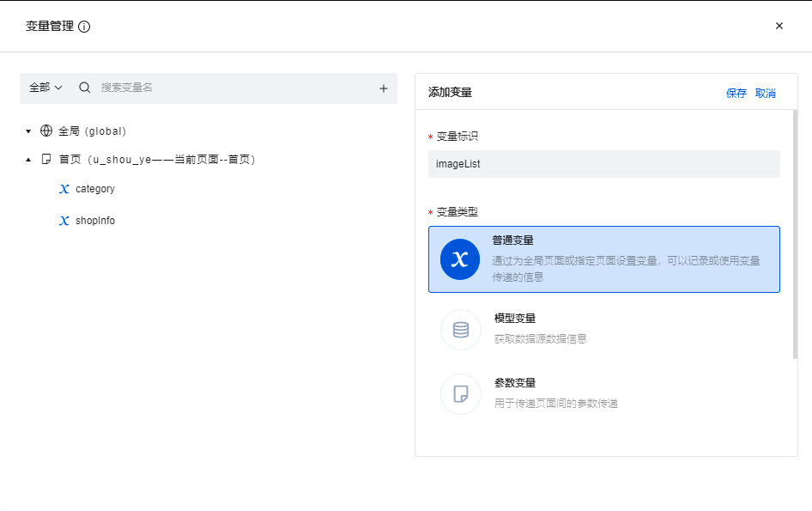This screenshot has height=511, width=812.
Task: Cancel adding variable via 取消
Action: [766, 94]
